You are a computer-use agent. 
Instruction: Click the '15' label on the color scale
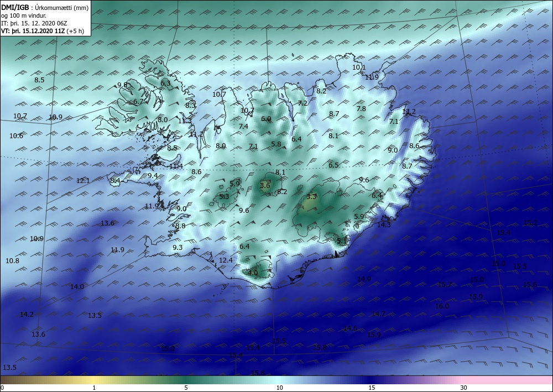[372, 388]
